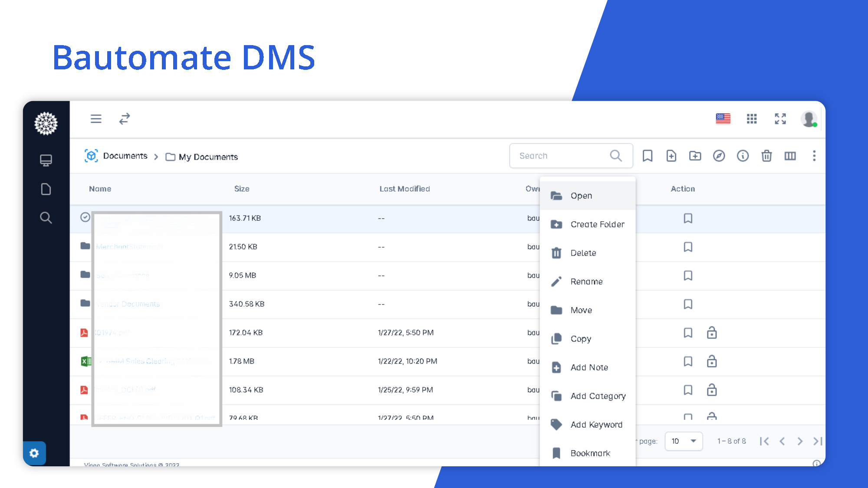Viewport: 868px width, 488px height.
Task: Click the trash delete toolbar icon
Action: point(766,156)
